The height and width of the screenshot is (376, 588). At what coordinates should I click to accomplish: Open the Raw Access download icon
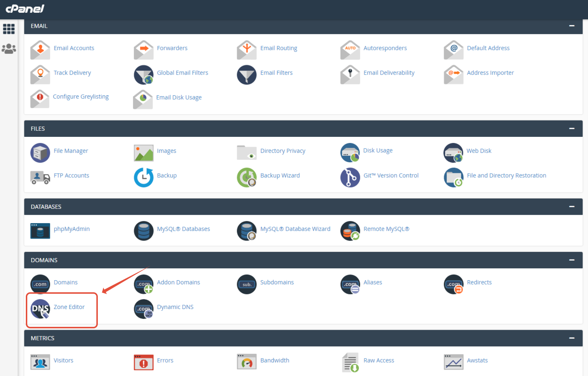[350, 363]
